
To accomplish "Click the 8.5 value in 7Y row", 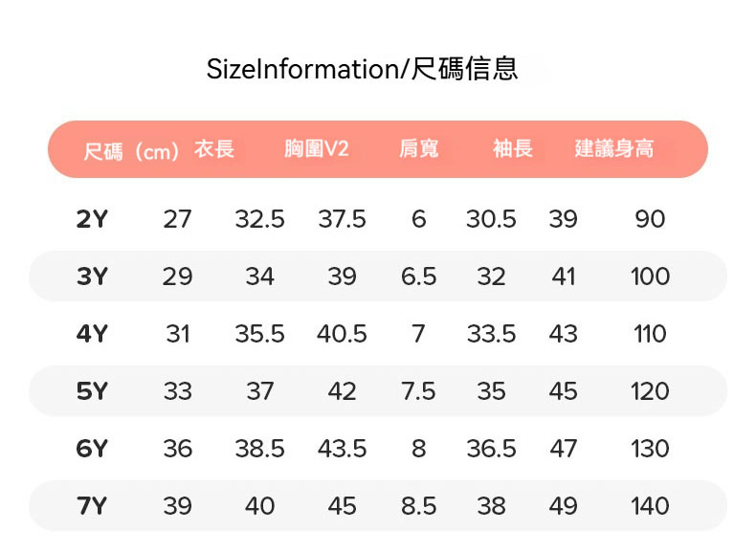I will point(419,506).
